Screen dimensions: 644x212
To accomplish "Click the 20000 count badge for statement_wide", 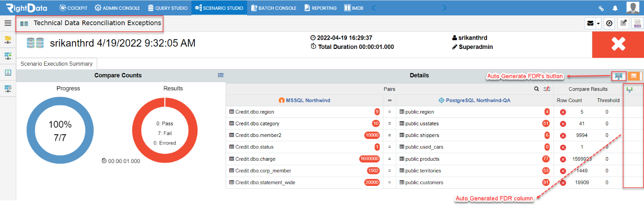I will pyautogui.click(x=372, y=183).
